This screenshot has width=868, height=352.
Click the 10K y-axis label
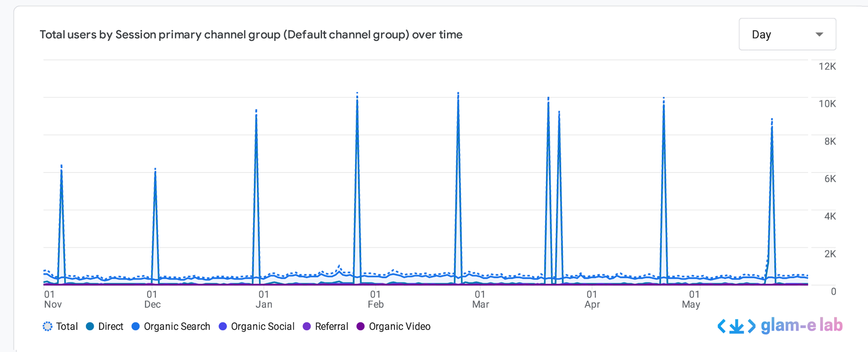(x=827, y=104)
